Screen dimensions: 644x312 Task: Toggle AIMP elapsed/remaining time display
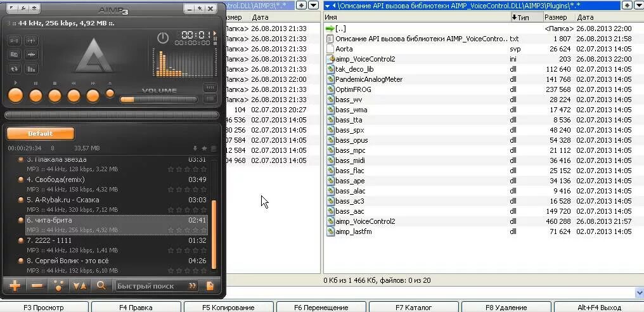tap(196, 34)
